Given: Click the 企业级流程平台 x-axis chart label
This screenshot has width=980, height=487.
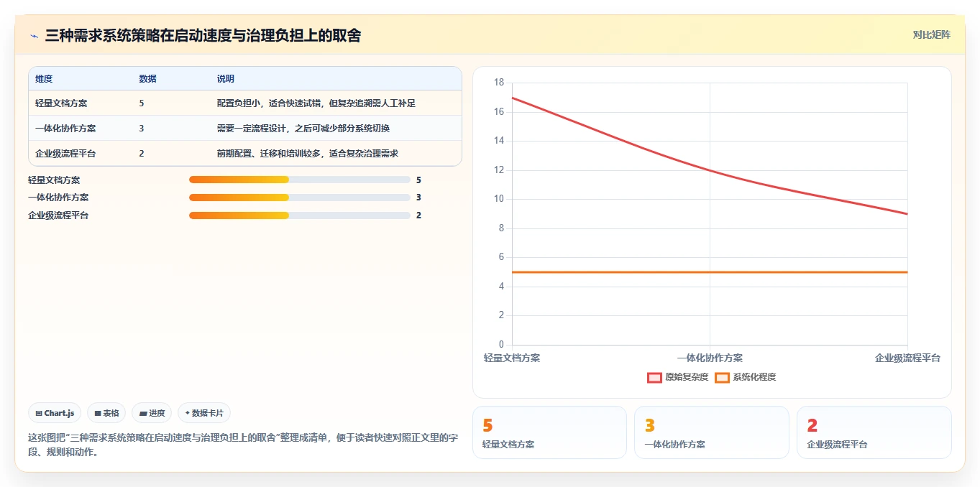Looking at the screenshot, I should tap(907, 358).
